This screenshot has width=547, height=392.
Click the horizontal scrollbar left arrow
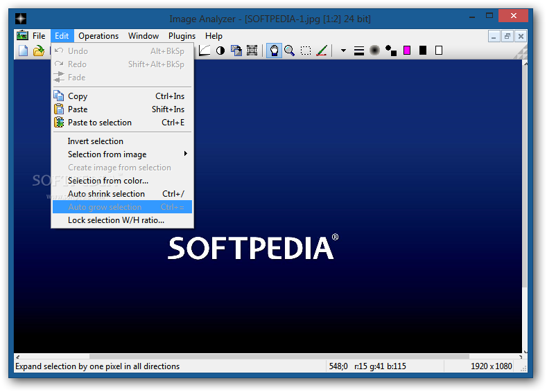pos(18,357)
